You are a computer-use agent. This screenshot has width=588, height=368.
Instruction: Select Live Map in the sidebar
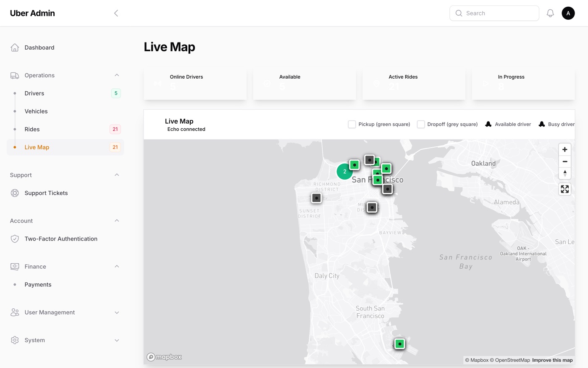[x=66, y=147]
